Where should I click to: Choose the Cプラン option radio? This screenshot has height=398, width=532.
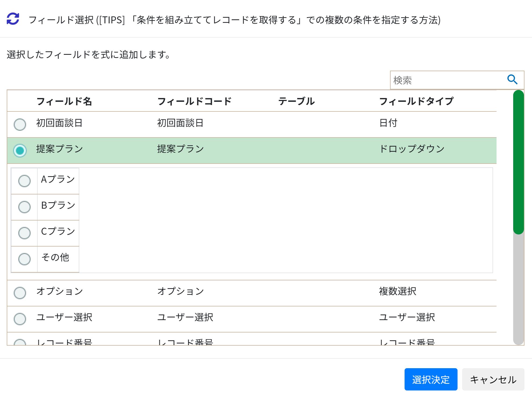pyautogui.click(x=24, y=233)
